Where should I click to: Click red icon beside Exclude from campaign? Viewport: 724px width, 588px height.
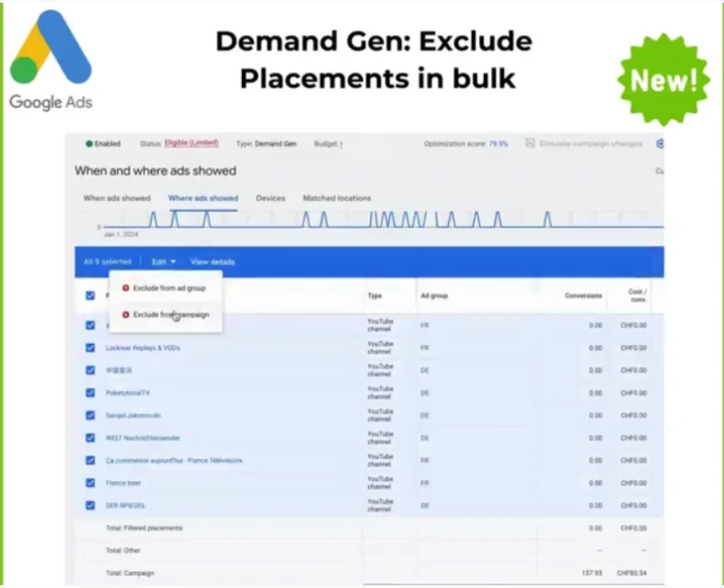point(126,315)
